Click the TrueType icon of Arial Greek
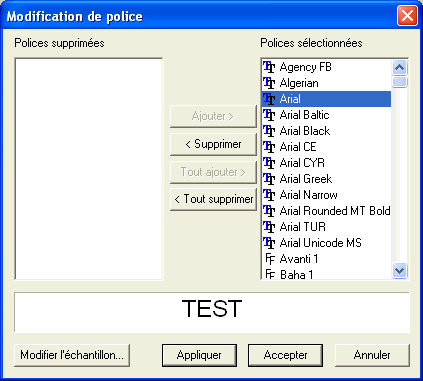This screenshot has height=381, width=423. tap(269, 179)
